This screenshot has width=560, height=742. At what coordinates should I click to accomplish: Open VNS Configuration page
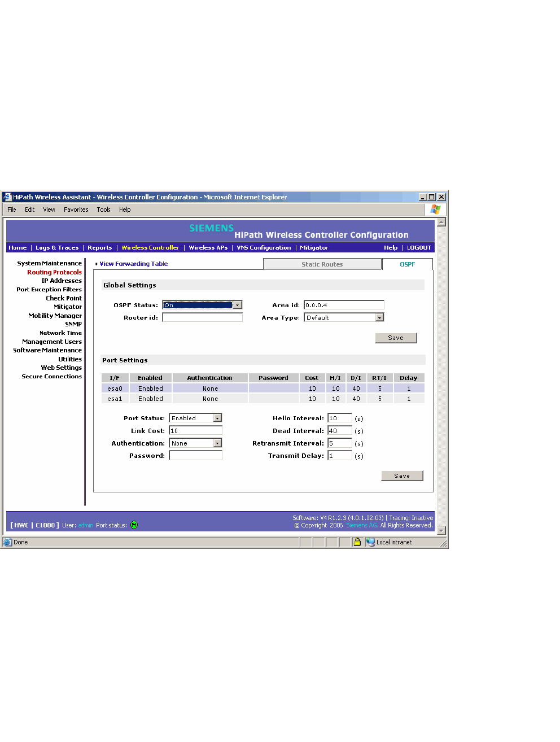point(264,247)
